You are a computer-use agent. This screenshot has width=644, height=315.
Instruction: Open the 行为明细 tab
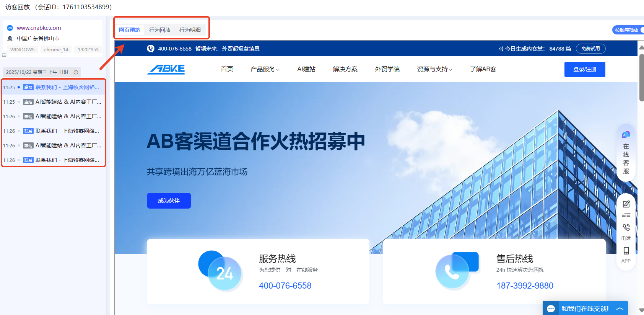[190, 30]
